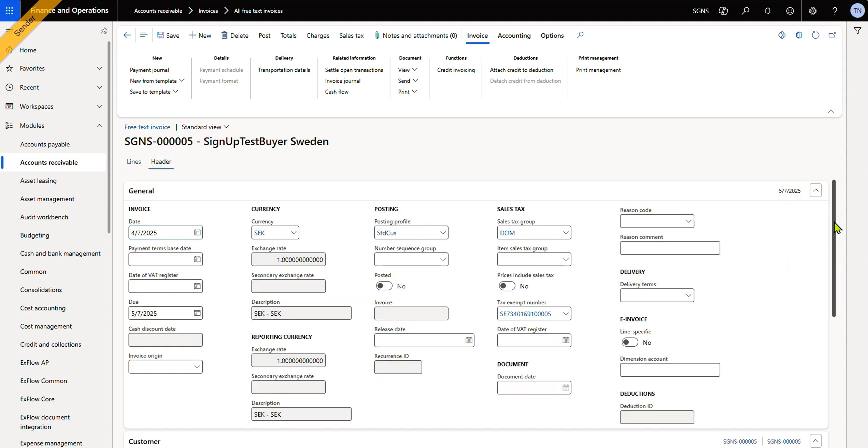Switch to the Lines tab
This screenshot has width=868, height=448.
click(133, 161)
